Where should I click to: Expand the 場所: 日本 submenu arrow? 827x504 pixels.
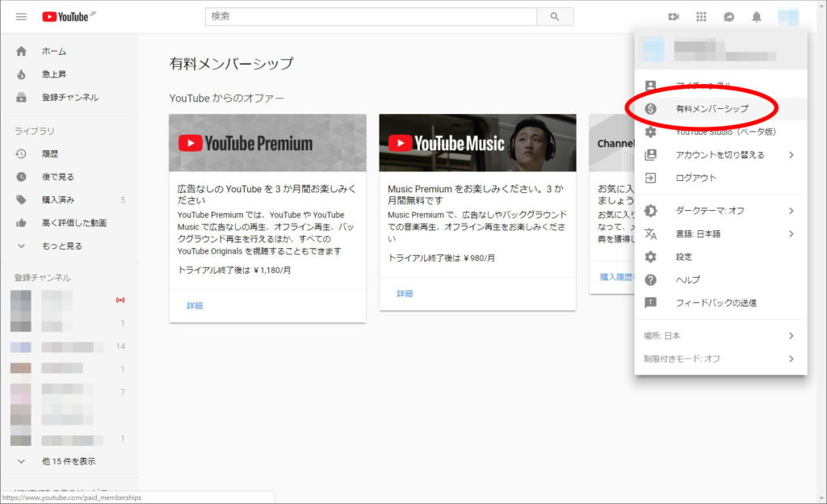(x=791, y=336)
